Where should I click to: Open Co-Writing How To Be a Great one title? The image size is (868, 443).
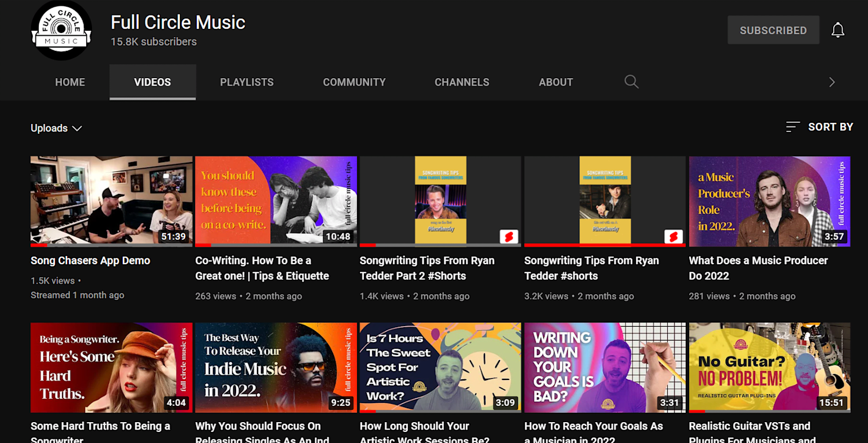(262, 268)
